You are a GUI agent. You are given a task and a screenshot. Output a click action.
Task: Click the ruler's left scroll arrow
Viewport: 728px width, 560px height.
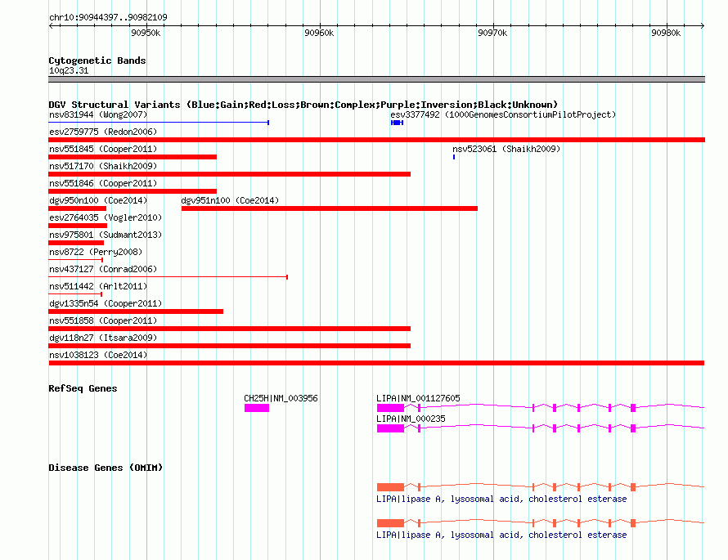coord(52,25)
